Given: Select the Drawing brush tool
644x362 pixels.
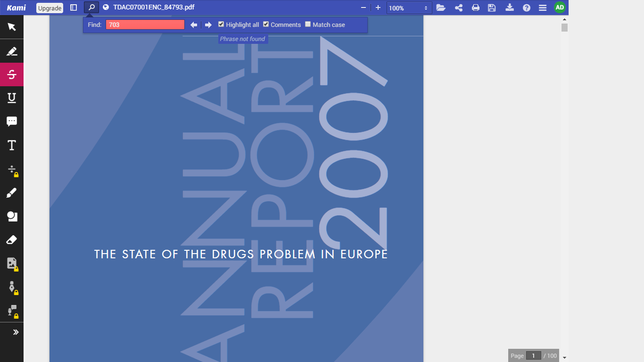Looking at the screenshot, I should (x=12, y=193).
